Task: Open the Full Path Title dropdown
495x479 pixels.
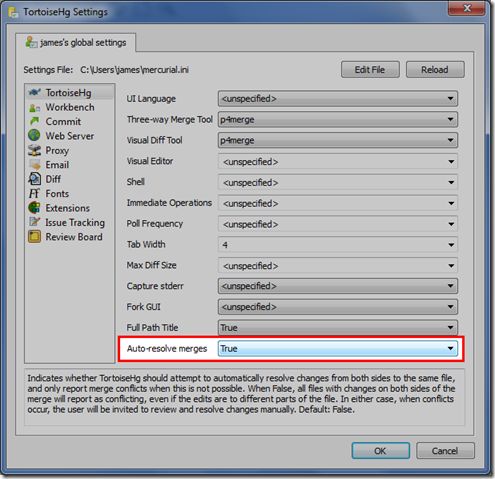Action: (338, 328)
